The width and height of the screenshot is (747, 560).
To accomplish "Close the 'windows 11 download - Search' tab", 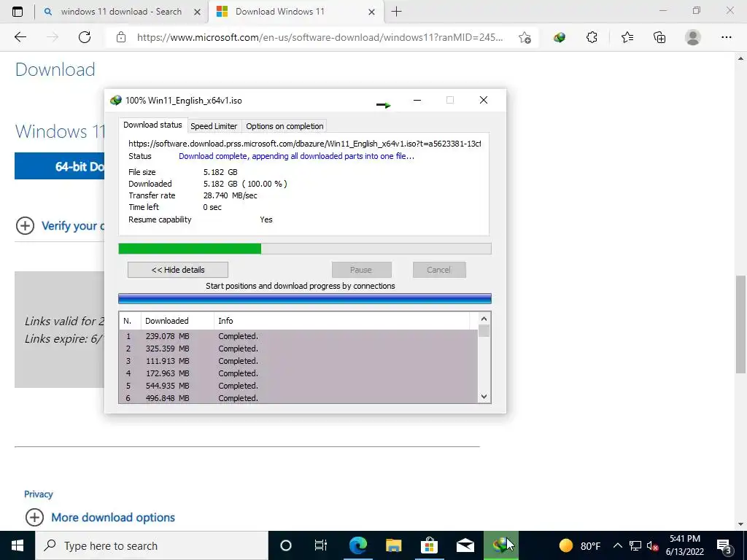I will pos(197,12).
